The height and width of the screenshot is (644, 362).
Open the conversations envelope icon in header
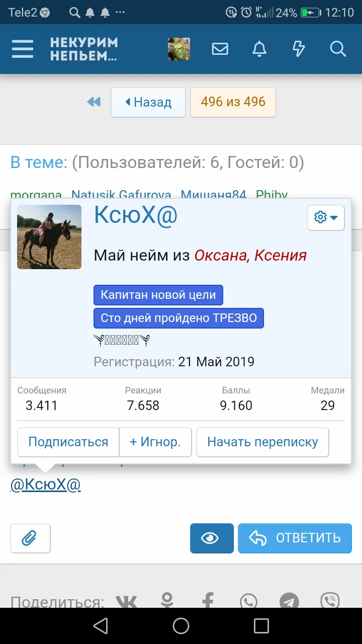[x=220, y=49]
